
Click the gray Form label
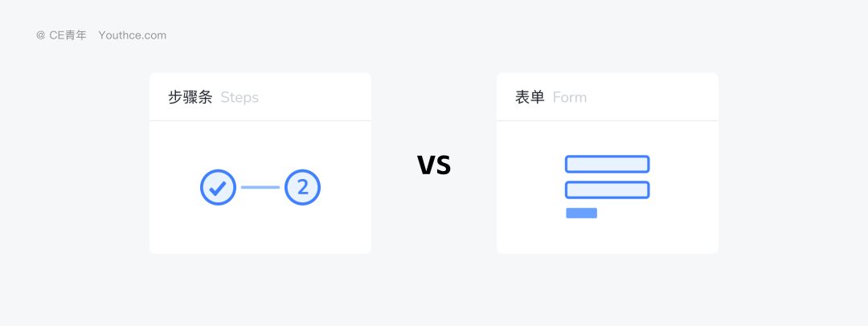pyautogui.click(x=570, y=97)
